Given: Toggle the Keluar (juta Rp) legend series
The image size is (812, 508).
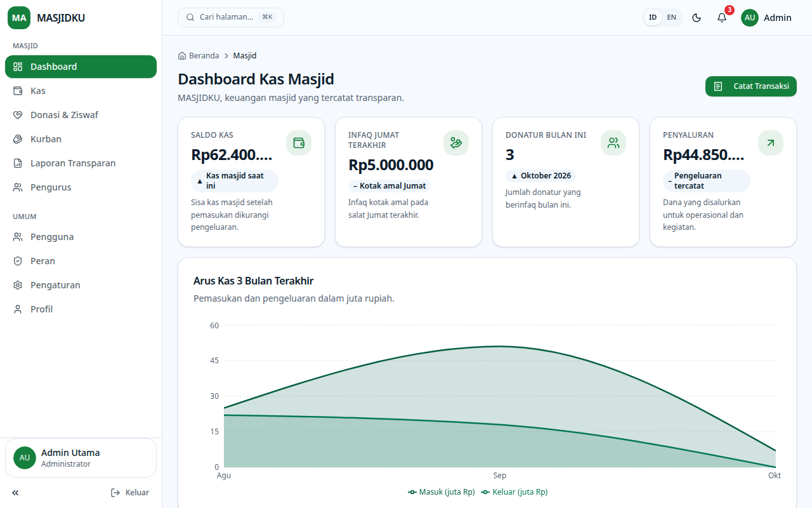Looking at the screenshot, I should click(x=514, y=492).
